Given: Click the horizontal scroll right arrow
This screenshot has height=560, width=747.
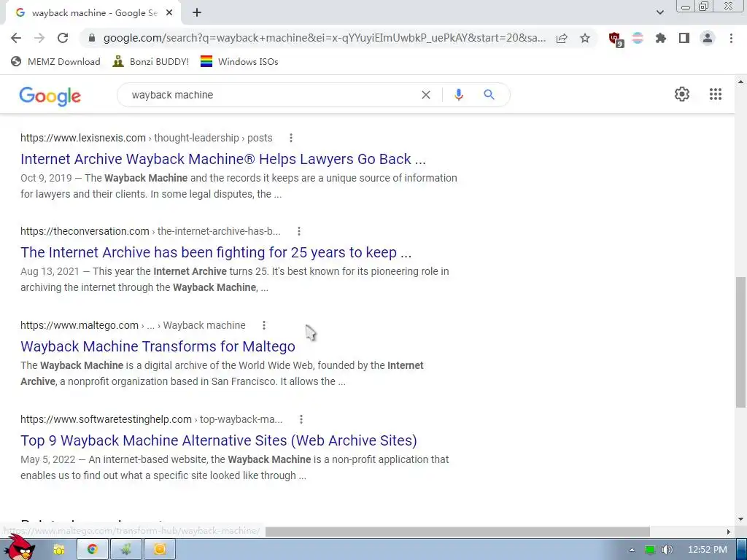Looking at the screenshot, I should click(729, 532).
